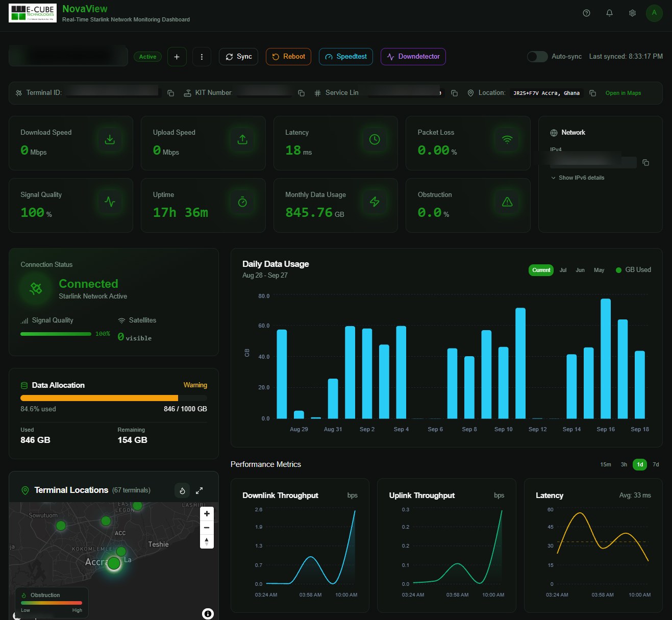The image size is (672, 620).
Task: Click the Active status badge
Action: 147,57
